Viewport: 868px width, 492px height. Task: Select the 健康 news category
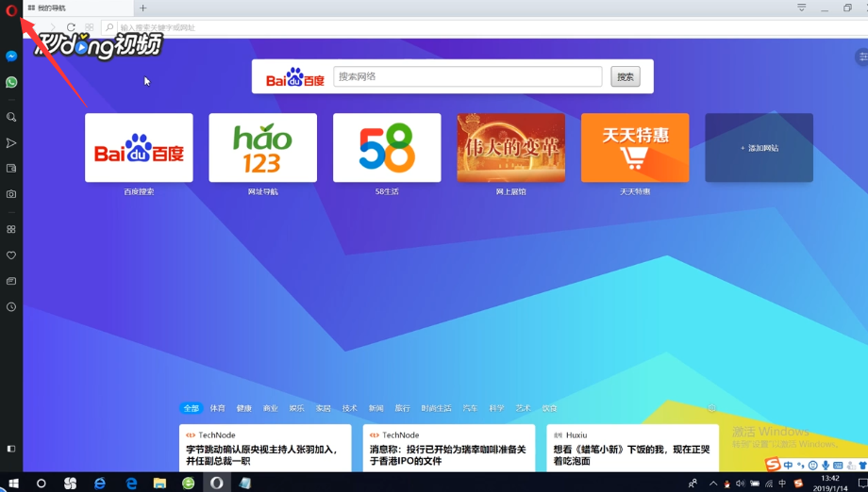coord(244,408)
